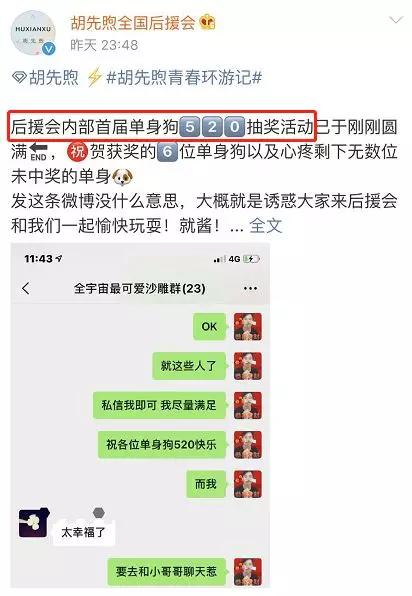Image resolution: width=412 pixels, height=596 pixels.
Task: Tap the 要去和小哥哥聊天惹 message bubble
Action: click(166, 572)
